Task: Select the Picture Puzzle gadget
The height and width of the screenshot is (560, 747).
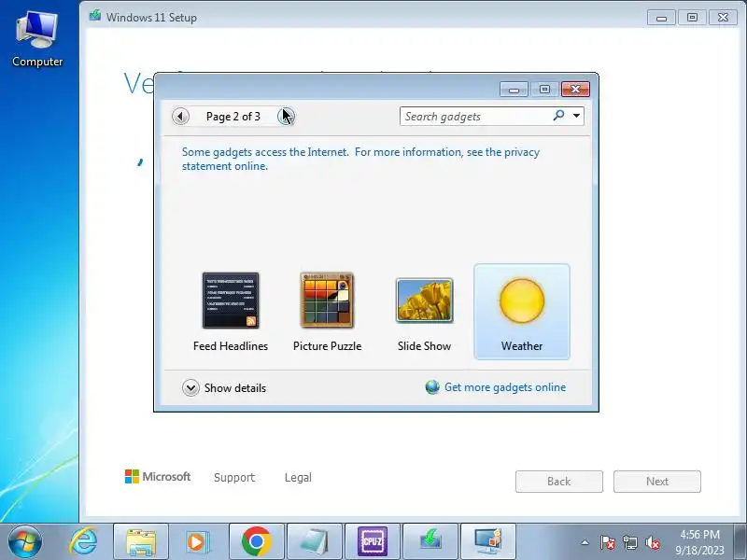Action: (328, 312)
